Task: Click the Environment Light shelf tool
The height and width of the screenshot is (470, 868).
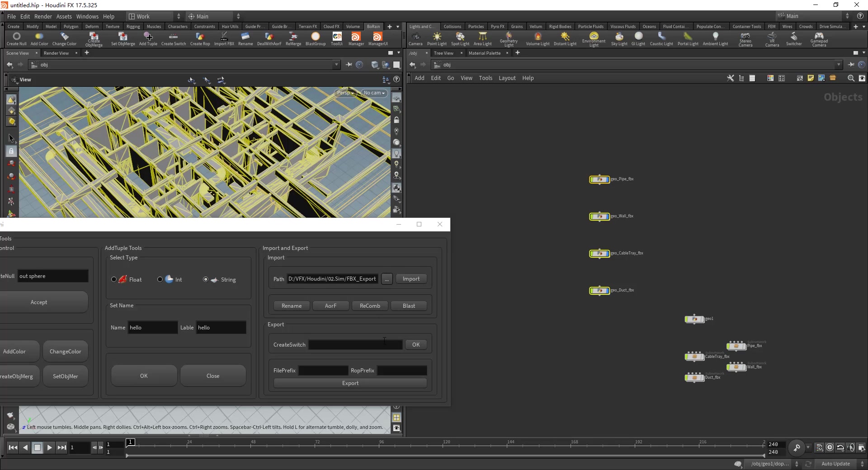Action: (x=594, y=39)
